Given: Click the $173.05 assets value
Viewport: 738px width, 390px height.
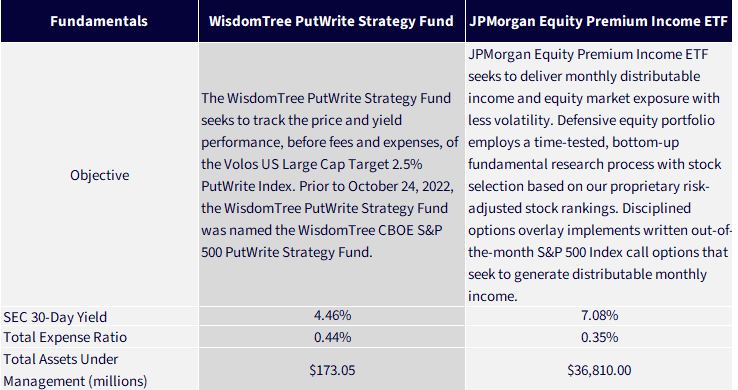Looking at the screenshot, I should pyautogui.click(x=332, y=370).
